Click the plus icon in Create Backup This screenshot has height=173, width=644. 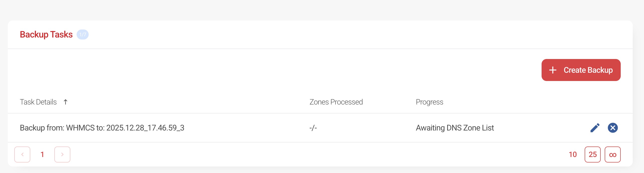[553, 70]
